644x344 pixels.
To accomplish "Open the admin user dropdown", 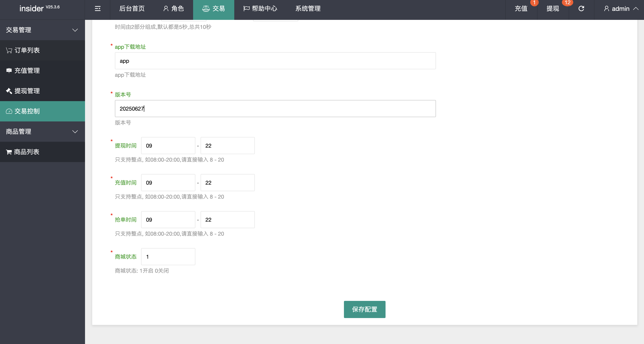I will tap(620, 9).
